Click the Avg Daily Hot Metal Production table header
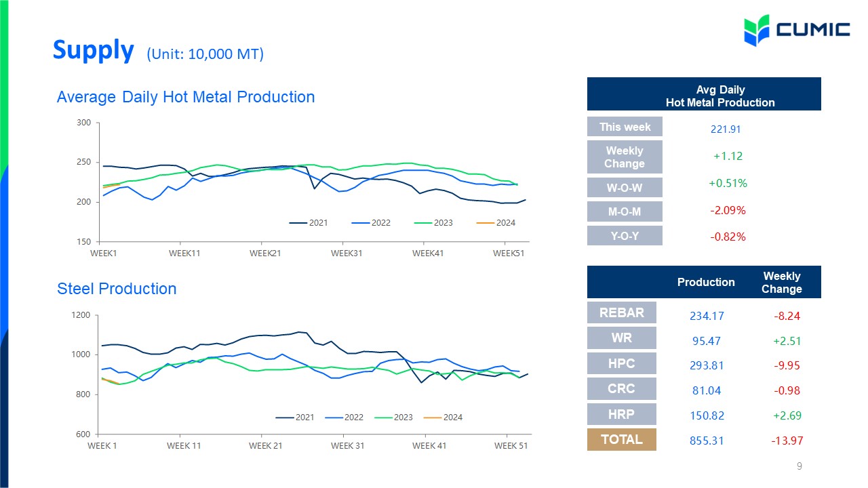 pyautogui.click(x=704, y=94)
